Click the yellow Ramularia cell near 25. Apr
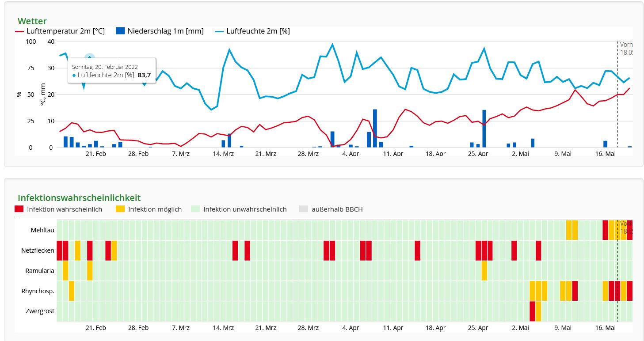Viewport: 644px width, 341px height. 484,271
